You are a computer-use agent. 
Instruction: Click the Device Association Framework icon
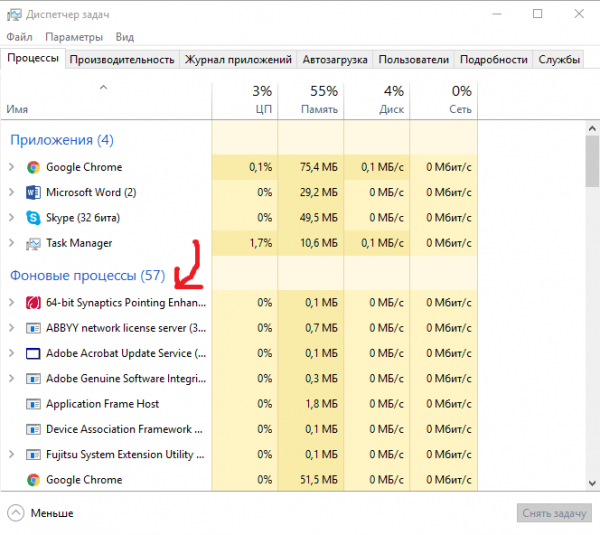pos(33,429)
